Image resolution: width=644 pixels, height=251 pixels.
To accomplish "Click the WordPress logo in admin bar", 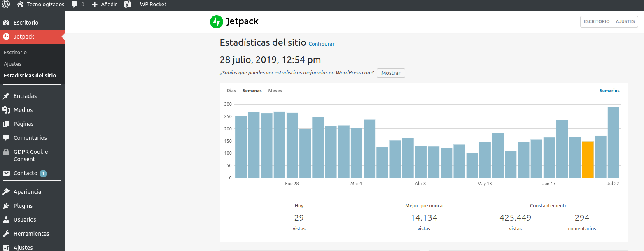I will pyautogui.click(x=6, y=5).
